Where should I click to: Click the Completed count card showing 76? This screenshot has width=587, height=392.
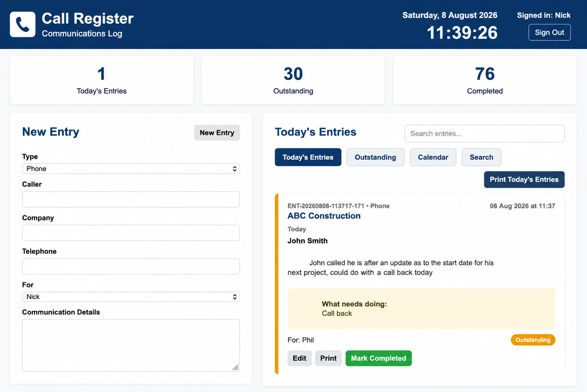(x=485, y=80)
